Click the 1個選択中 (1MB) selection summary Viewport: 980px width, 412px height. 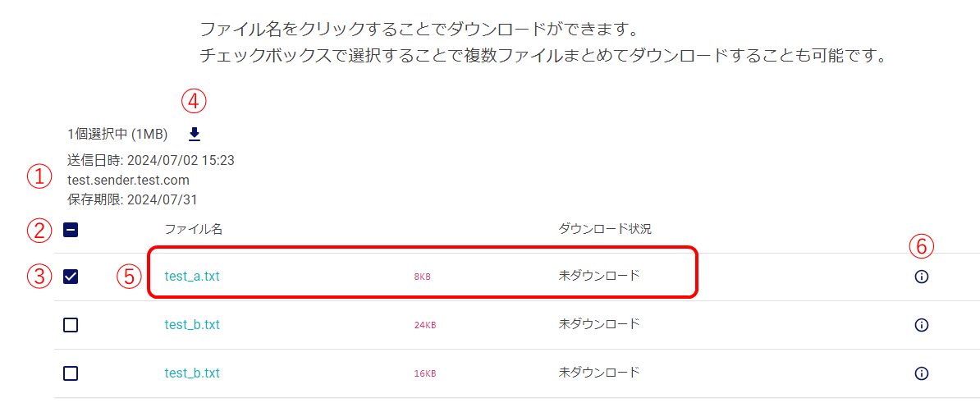coord(118,135)
